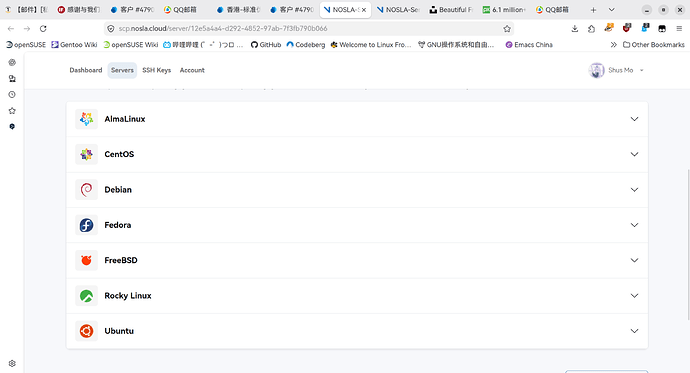Open the browser downloads panel

575,29
